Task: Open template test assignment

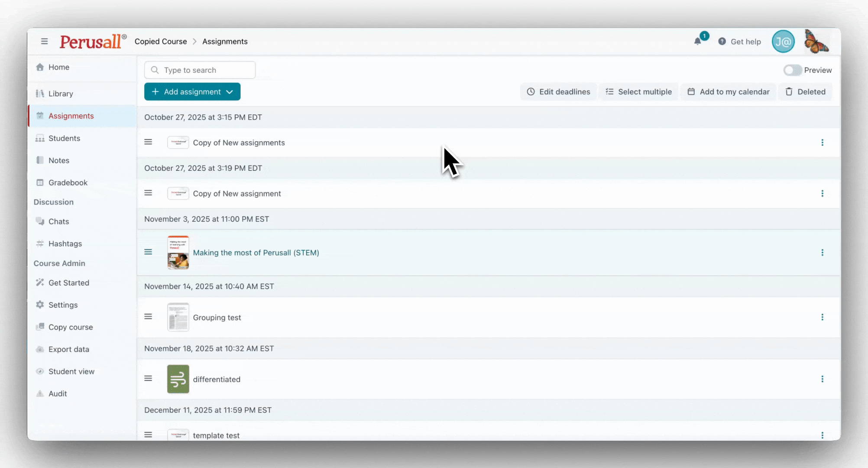Action: pos(216,435)
